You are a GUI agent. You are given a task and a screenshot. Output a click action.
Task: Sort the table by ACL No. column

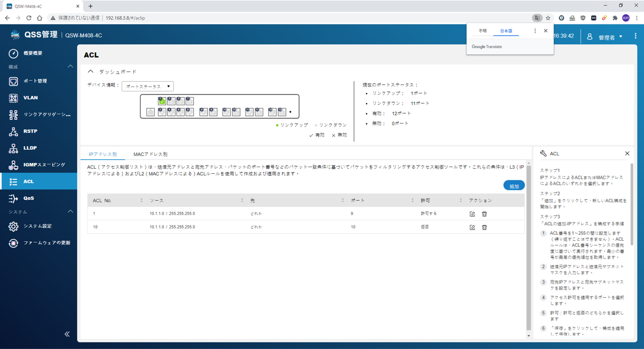(x=141, y=201)
